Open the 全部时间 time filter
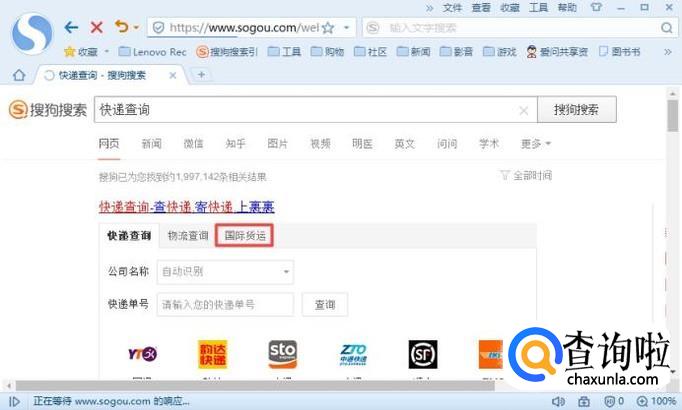 pyautogui.click(x=526, y=175)
